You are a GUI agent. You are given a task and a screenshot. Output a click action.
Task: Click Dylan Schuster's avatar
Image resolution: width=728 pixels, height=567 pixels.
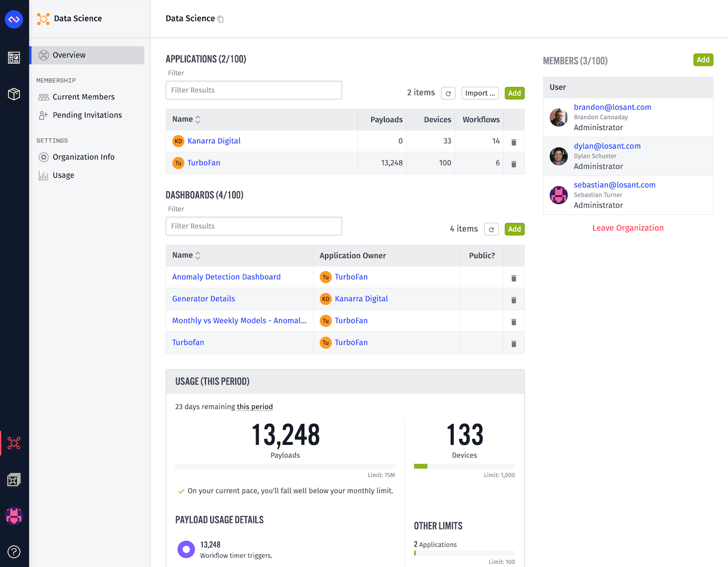pyautogui.click(x=559, y=156)
